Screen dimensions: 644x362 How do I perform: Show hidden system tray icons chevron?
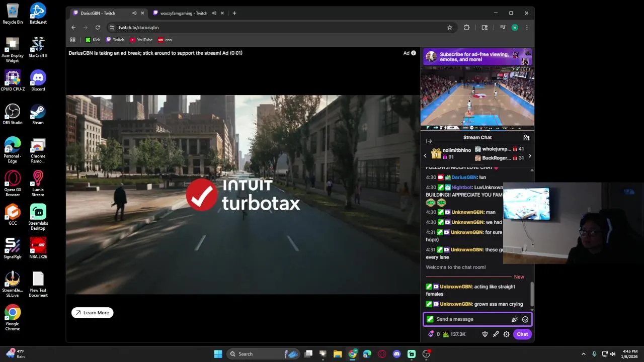coord(584,354)
